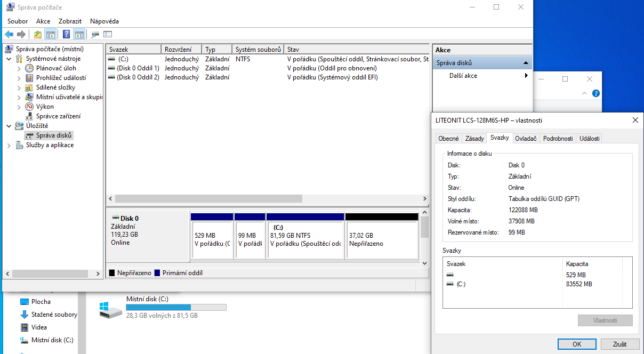Switch to the Obecné tab
The width and height of the screenshot is (644, 354).
[448, 139]
